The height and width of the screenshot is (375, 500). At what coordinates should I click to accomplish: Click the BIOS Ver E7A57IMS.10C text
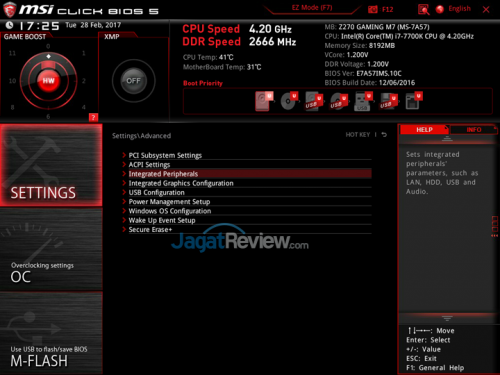(363, 73)
